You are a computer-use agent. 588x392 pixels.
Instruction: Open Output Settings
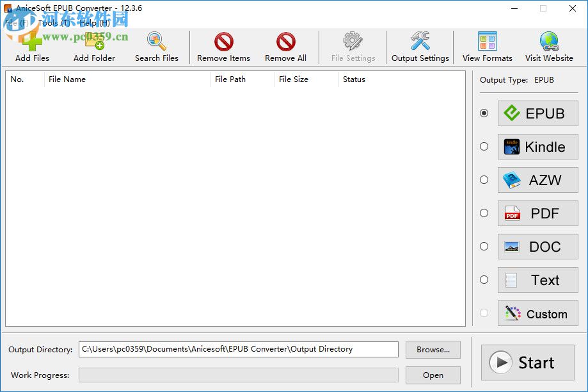click(x=419, y=40)
